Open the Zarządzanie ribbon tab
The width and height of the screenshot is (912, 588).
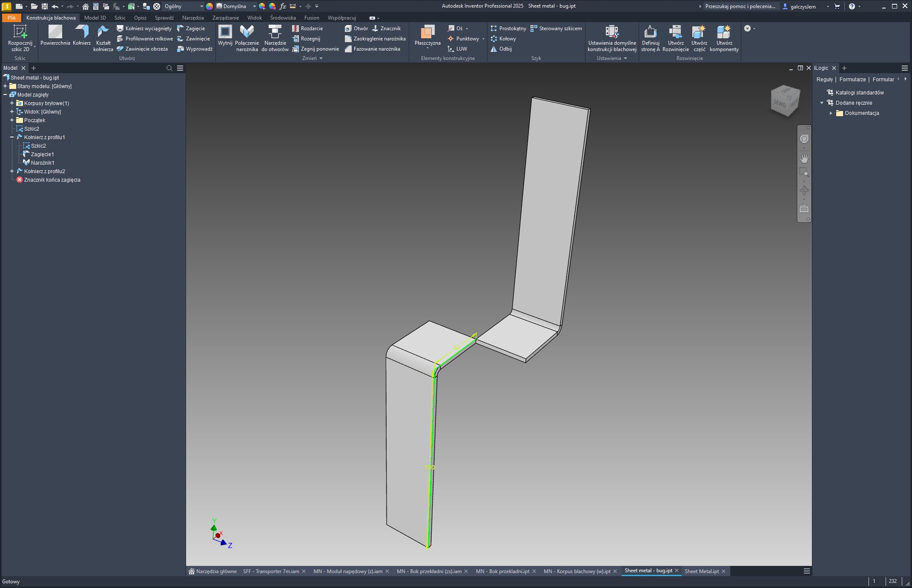click(x=226, y=18)
